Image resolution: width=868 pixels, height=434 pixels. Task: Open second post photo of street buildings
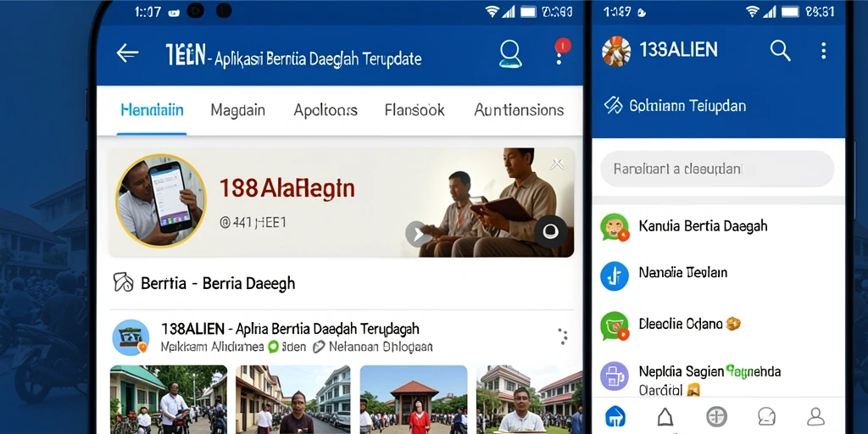292,398
